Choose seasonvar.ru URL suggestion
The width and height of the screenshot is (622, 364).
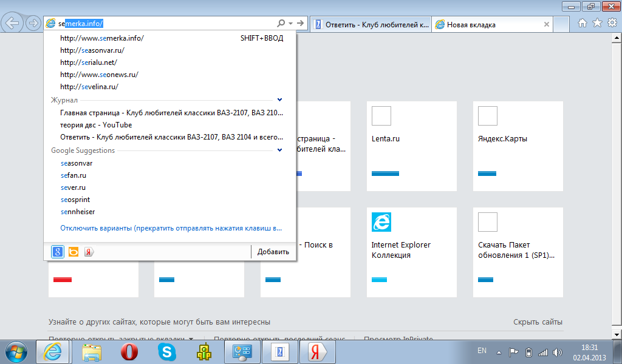pyautogui.click(x=92, y=50)
